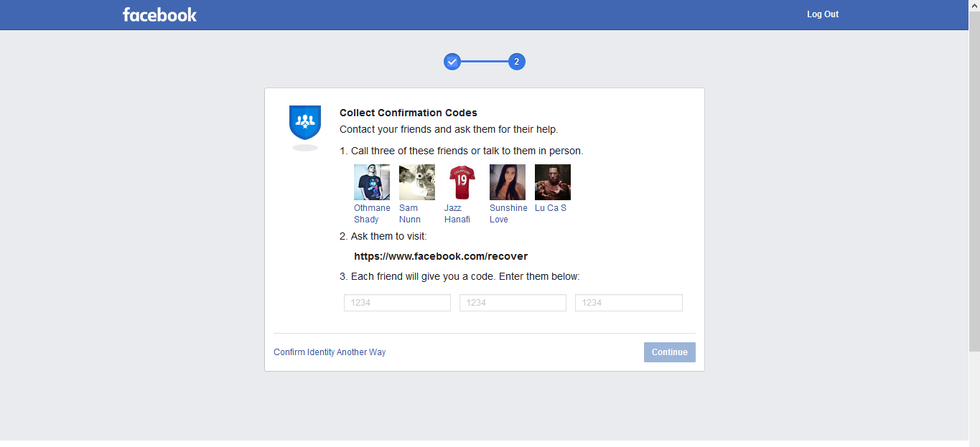This screenshot has height=447, width=980.
Task: Click the Sam Nunn name link
Action: [410, 214]
